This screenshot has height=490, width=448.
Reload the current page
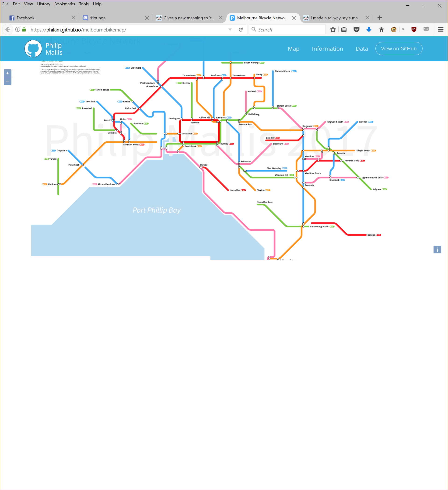pyautogui.click(x=241, y=30)
